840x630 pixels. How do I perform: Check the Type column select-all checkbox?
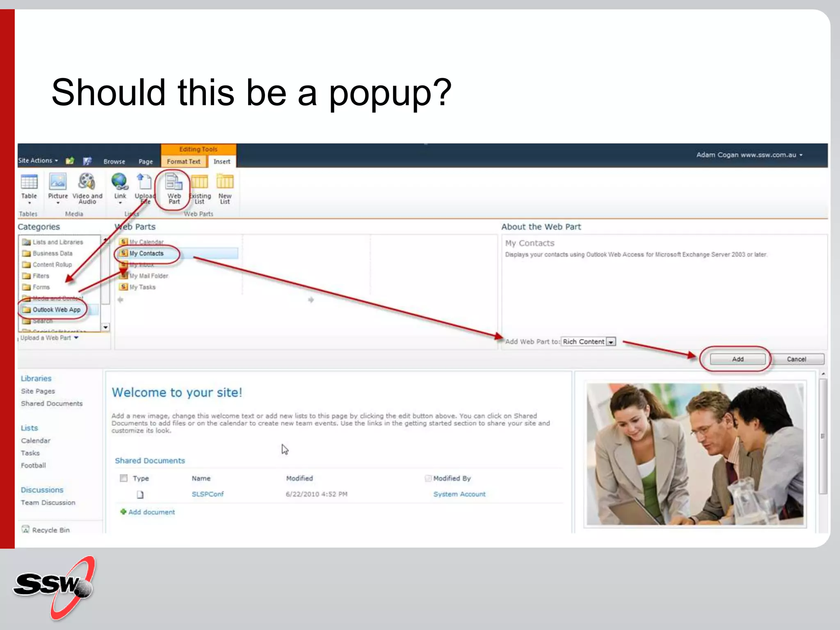click(x=123, y=478)
